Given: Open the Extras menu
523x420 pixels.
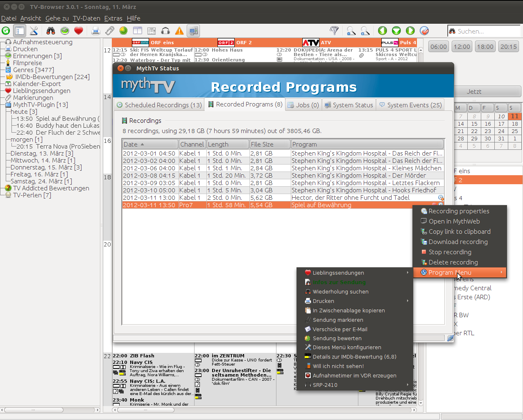Looking at the screenshot, I should coord(113,18).
